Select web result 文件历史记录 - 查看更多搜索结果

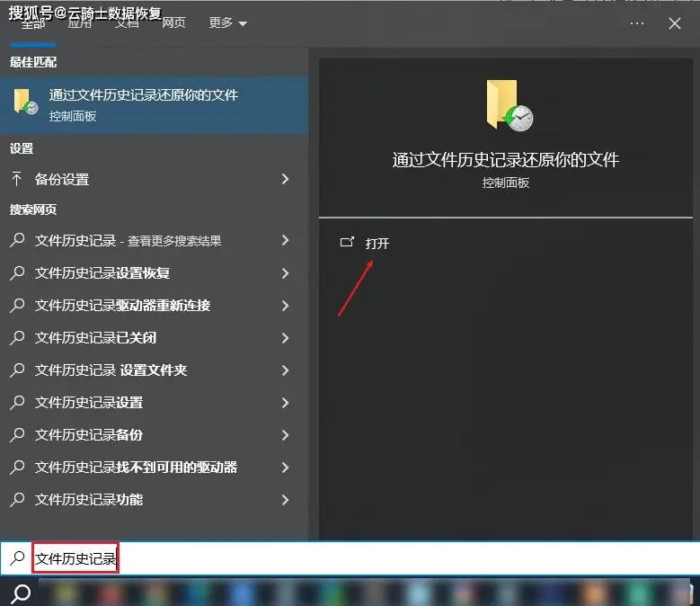pos(154,241)
